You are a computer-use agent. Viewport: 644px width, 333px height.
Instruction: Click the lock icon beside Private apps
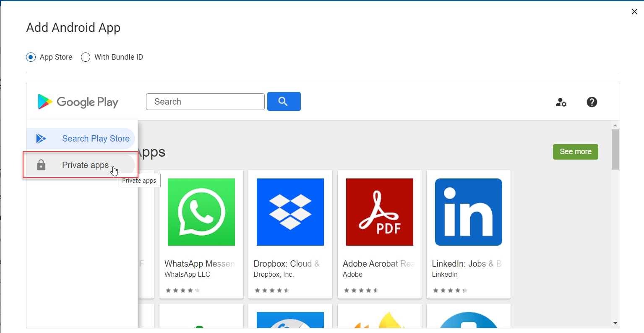point(41,165)
